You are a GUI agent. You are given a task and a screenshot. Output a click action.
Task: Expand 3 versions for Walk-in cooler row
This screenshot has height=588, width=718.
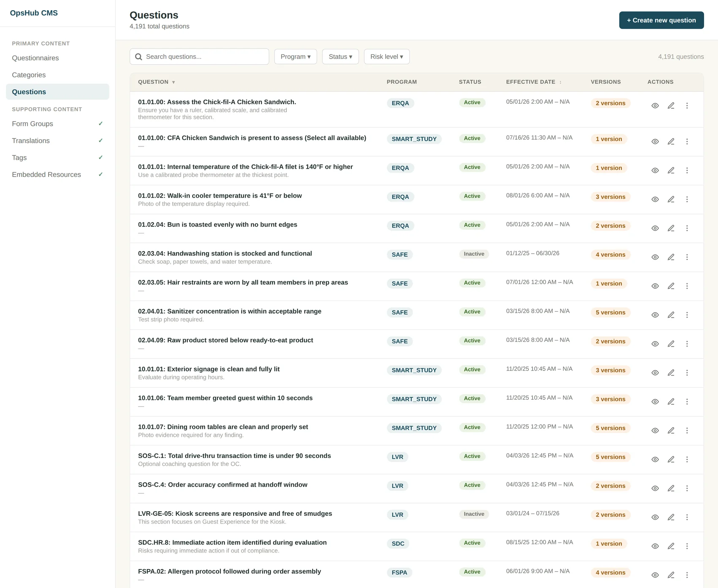click(x=610, y=197)
